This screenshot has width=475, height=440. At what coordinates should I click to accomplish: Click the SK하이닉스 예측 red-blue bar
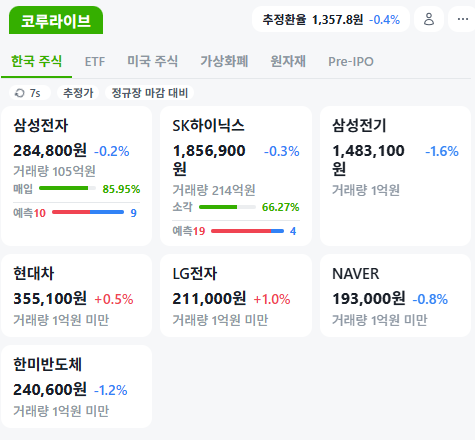tap(247, 231)
